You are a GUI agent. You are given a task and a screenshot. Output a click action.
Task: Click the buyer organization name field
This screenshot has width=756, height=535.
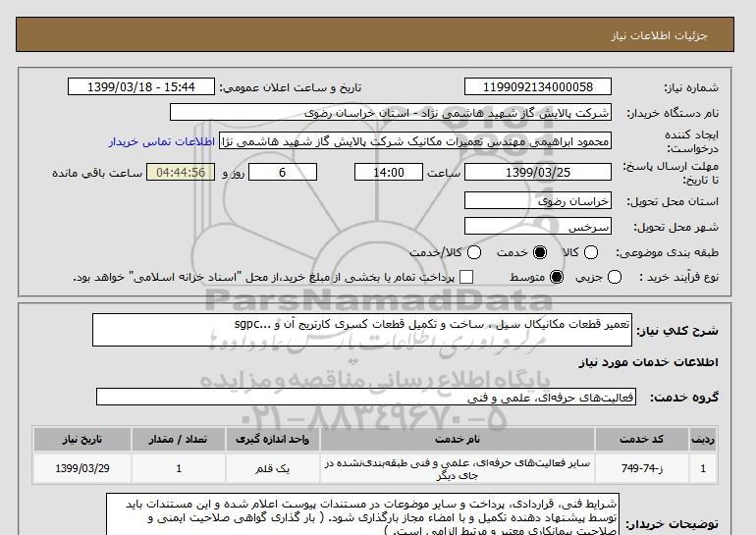point(391,113)
